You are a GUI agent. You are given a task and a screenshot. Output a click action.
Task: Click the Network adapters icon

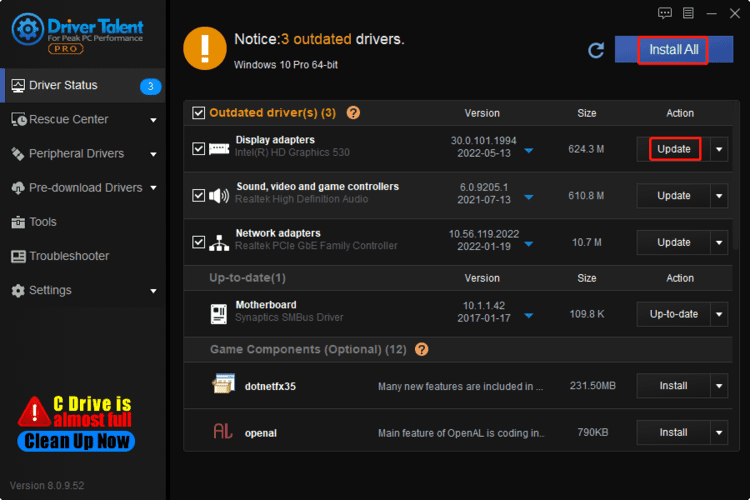coord(219,242)
